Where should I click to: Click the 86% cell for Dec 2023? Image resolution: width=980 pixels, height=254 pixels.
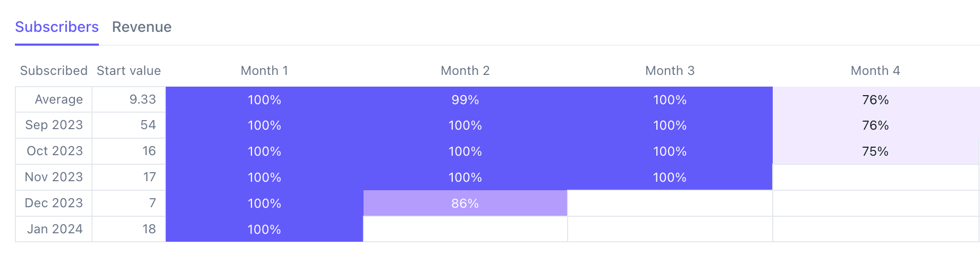[465, 204]
